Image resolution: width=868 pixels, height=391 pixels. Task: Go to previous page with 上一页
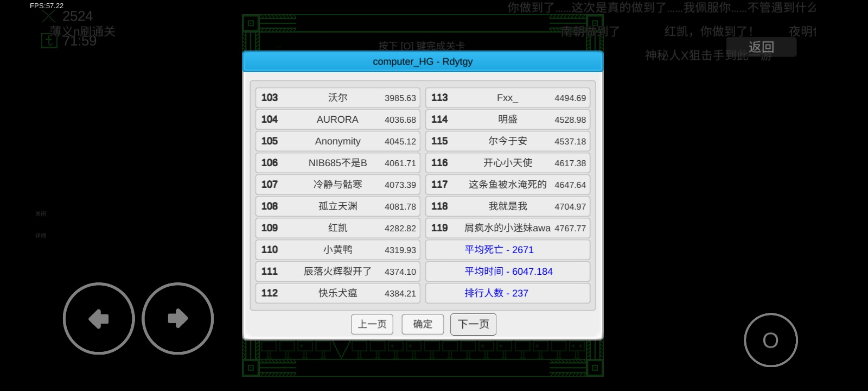pyautogui.click(x=372, y=324)
